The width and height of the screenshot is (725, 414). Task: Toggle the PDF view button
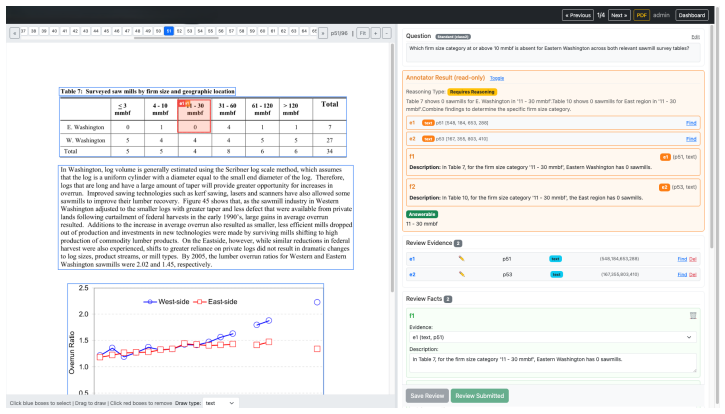[641, 15]
